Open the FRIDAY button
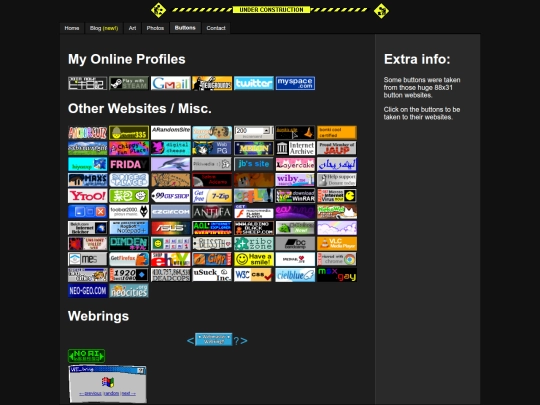This screenshot has width=540, height=405. point(129,164)
